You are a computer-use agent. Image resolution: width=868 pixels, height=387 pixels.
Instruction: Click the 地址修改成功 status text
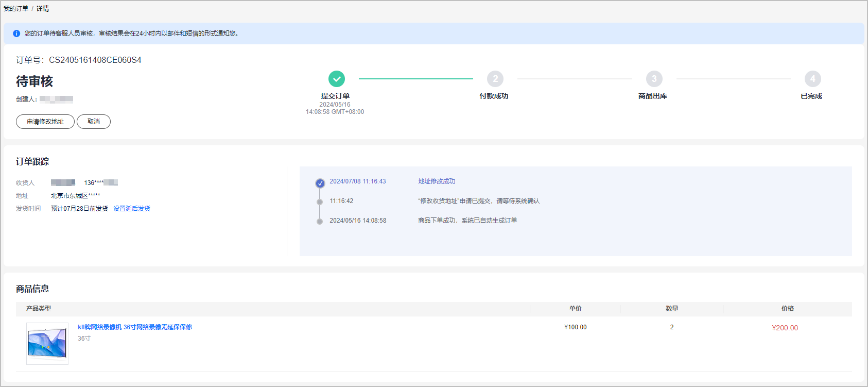point(437,181)
